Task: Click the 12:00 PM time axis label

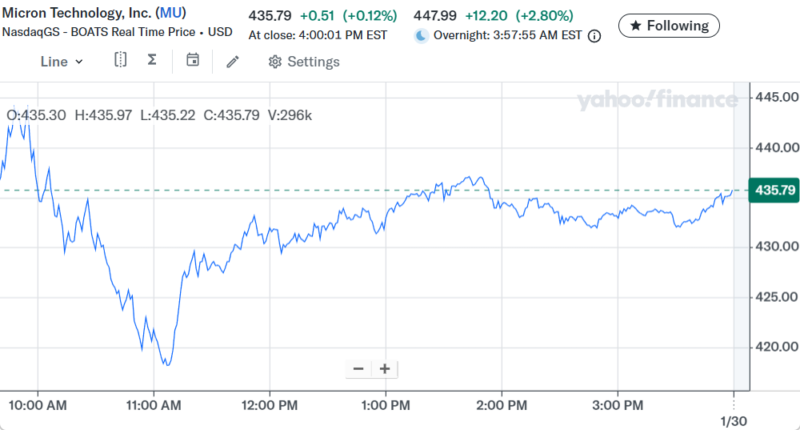Action: coord(270,405)
